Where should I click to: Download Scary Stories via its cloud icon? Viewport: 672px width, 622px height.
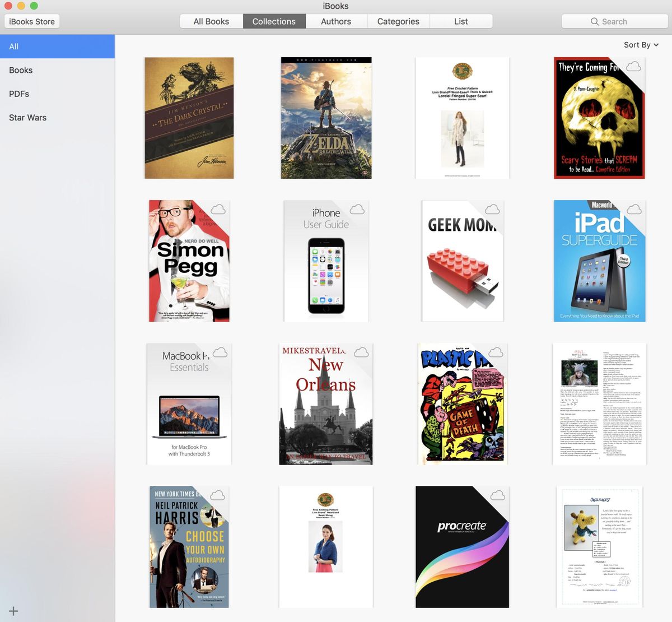(x=633, y=66)
